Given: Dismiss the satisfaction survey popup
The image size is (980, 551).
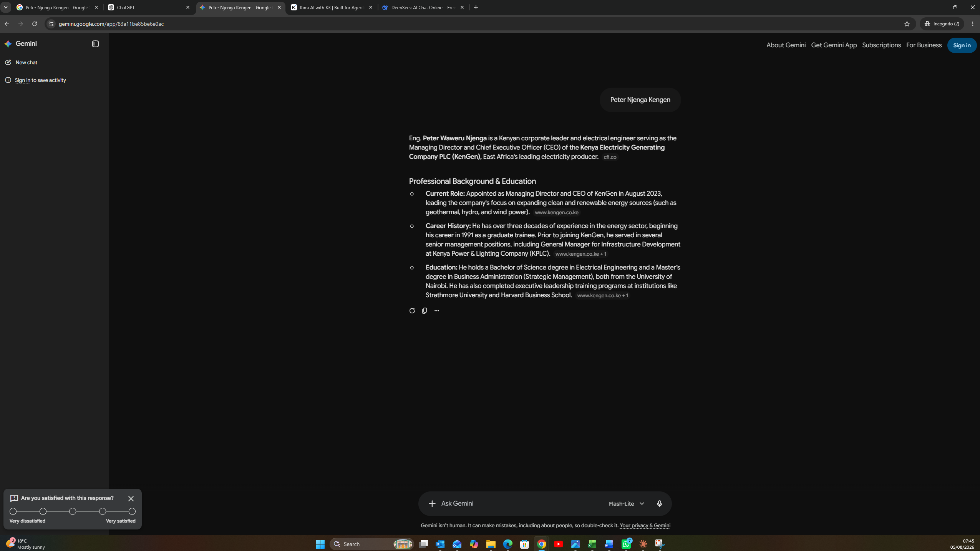Looking at the screenshot, I should [x=131, y=499].
